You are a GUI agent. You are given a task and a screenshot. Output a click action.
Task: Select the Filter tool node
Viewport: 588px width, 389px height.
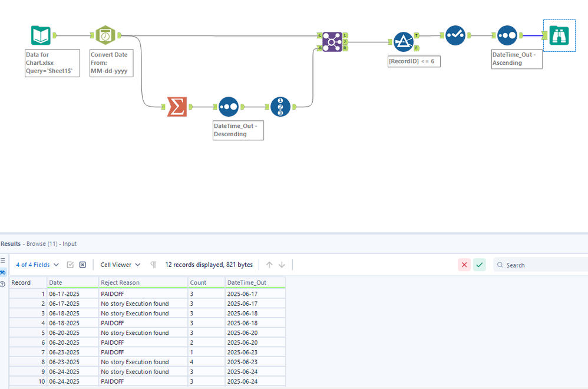click(404, 42)
